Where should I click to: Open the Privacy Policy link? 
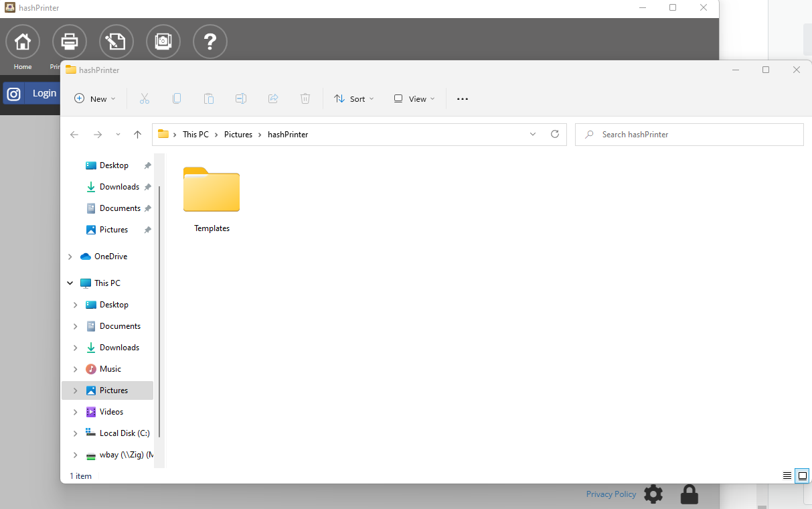611,494
